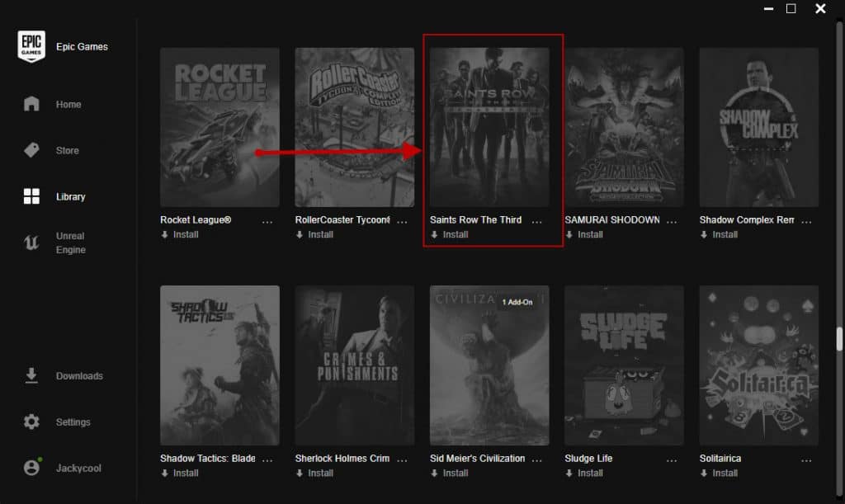The image size is (845, 504).
Task: Click the Shadow Tactics cover art
Action: [220, 365]
